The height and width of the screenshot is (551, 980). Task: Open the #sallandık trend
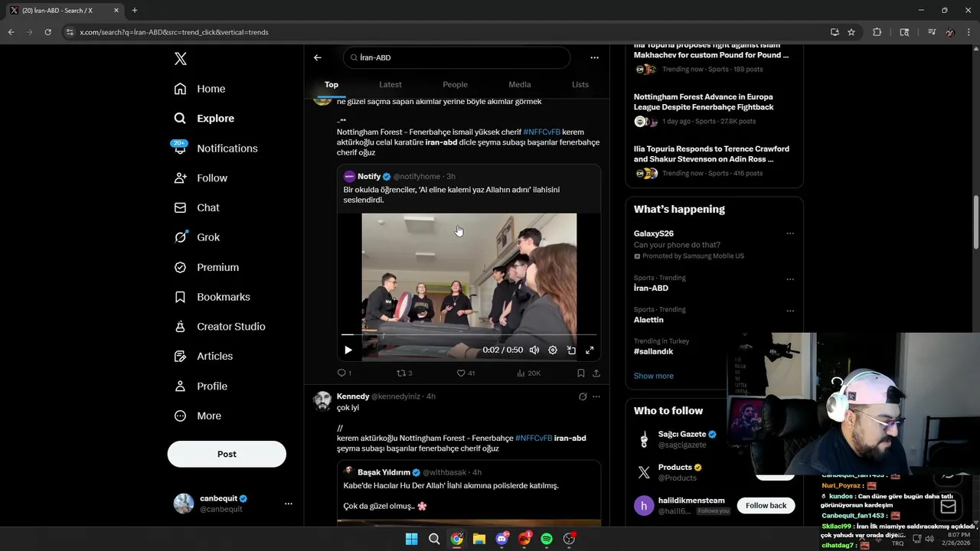[653, 351]
